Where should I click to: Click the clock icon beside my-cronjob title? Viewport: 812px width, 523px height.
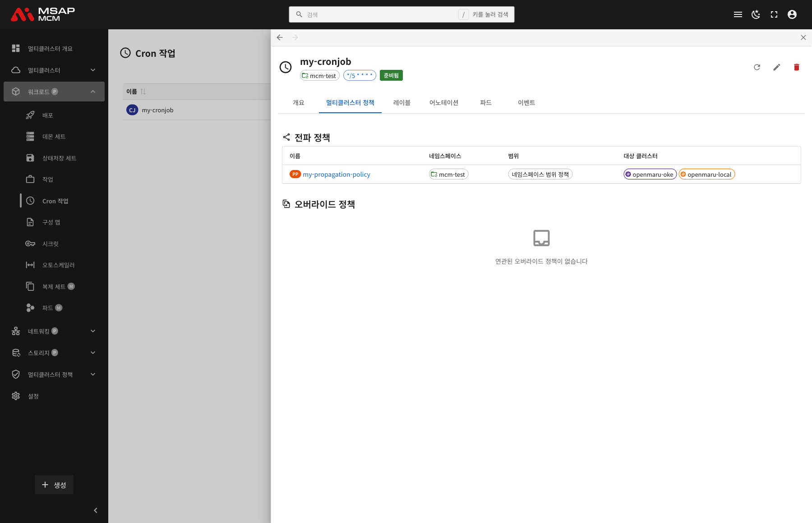pyautogui.click(x=286, y=67)
